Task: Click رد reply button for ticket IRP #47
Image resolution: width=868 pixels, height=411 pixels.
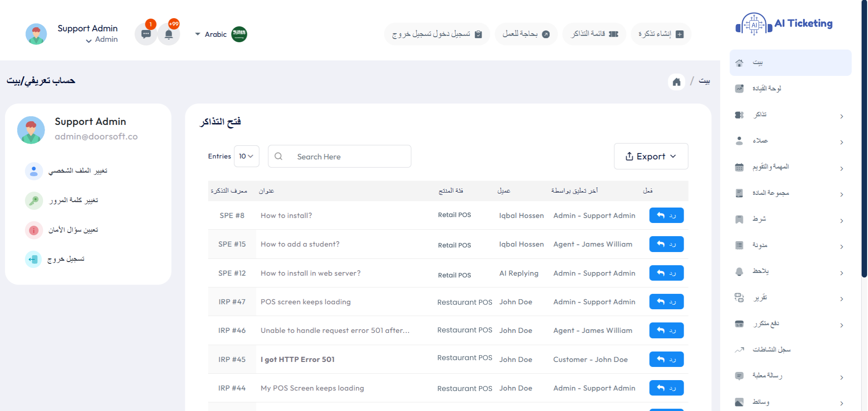Action: click(x=666, y=301)
